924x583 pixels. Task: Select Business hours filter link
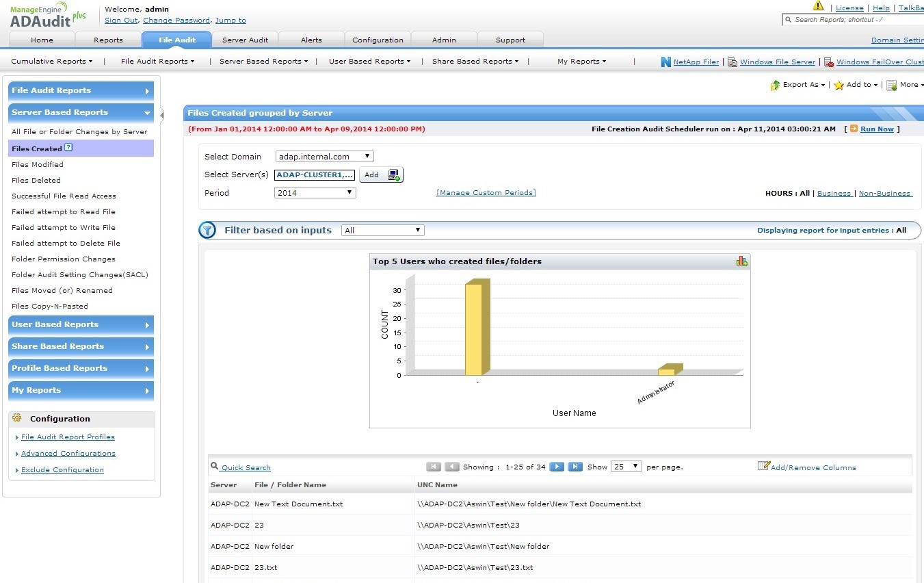coord(834,193)
